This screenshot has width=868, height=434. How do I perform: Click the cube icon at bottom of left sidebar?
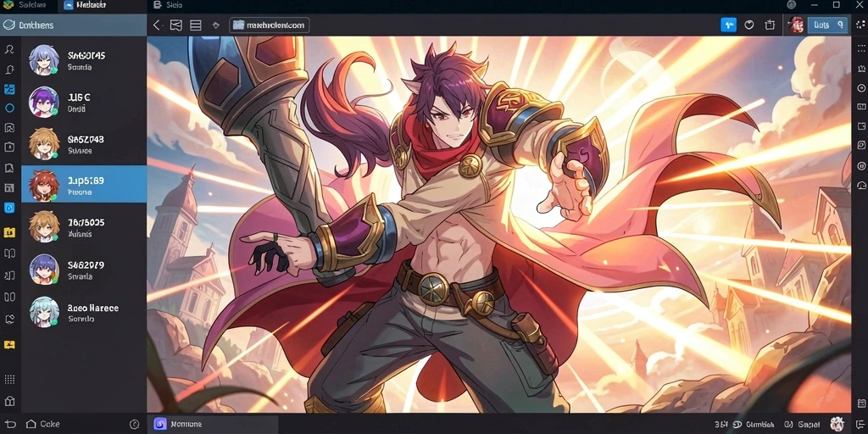click(9, 401)
